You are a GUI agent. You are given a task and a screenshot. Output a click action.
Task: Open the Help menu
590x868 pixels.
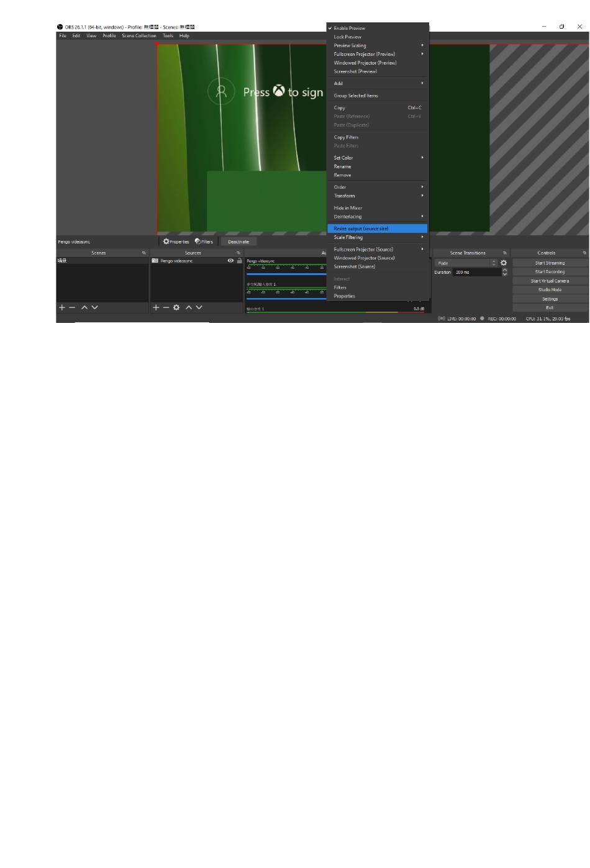[x=184, y=35]
